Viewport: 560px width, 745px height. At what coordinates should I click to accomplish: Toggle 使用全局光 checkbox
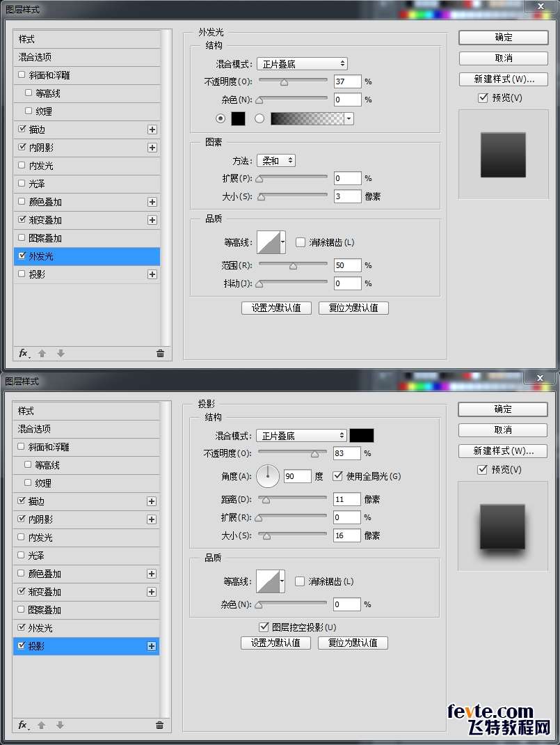[337, 476]
